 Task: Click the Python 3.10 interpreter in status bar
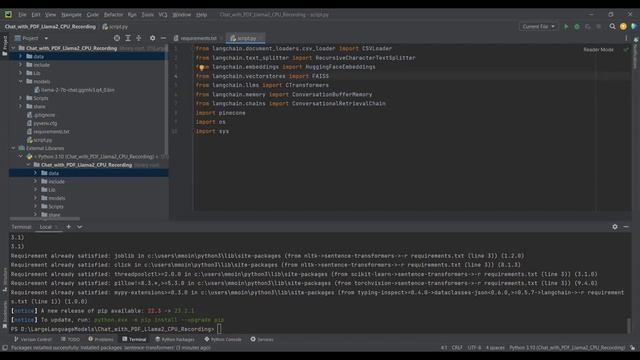567,348
